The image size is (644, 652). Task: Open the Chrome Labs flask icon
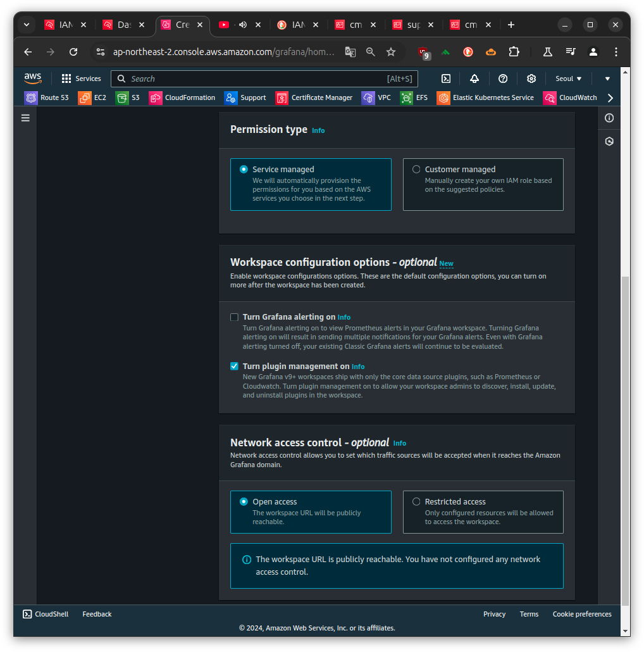[x=548, y=52]
